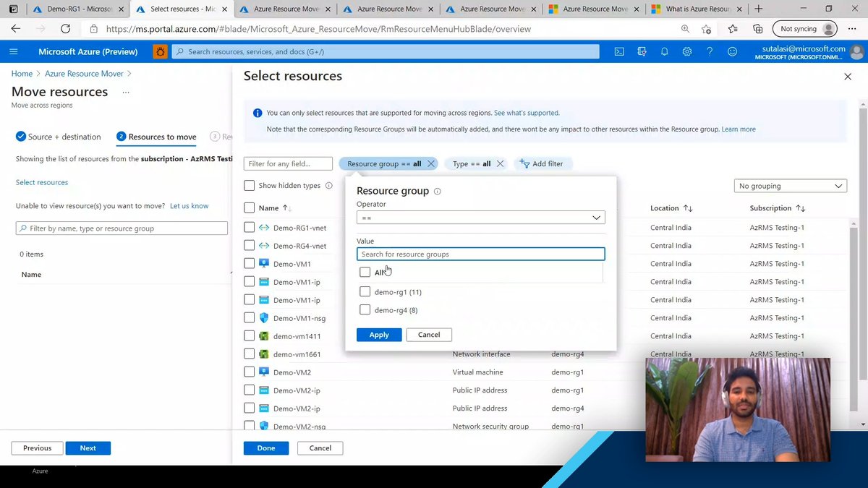
Task: Click info icon next to Show hidden types
Action: tap(328, 186)
